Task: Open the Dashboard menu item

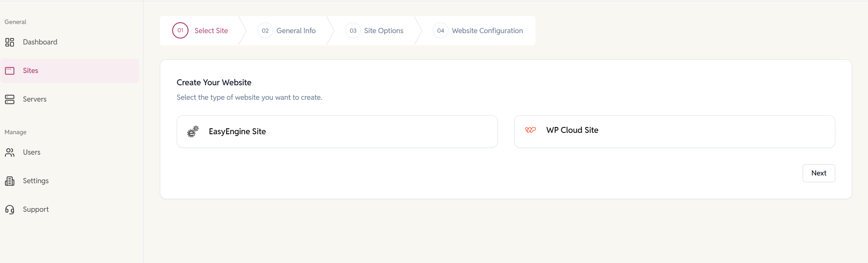Action: [40, 42]
